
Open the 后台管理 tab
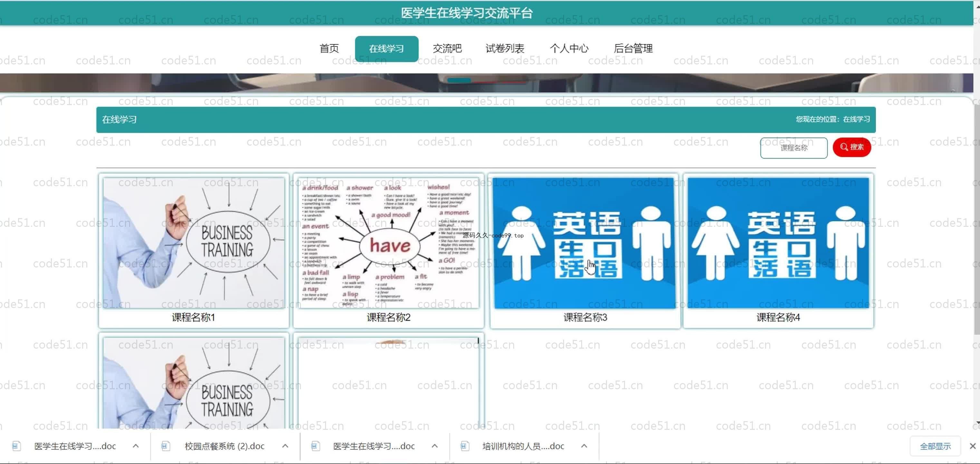tap(633, 49)
